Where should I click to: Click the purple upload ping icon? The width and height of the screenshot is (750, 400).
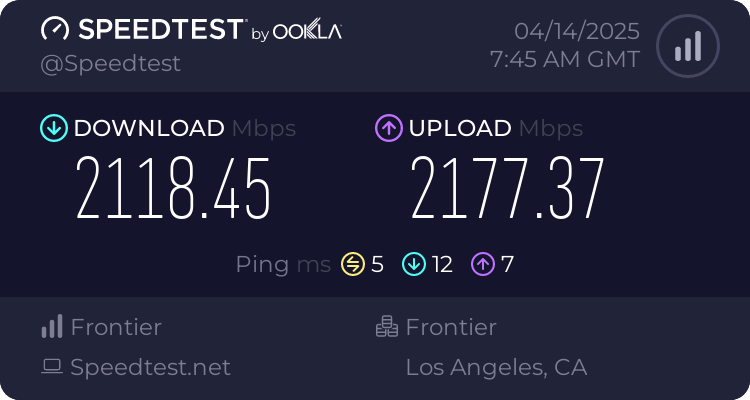[484, 264]
